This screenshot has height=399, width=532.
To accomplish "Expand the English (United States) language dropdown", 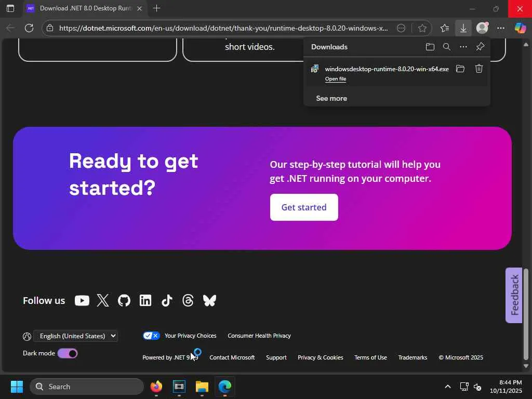I will point(76,336).
